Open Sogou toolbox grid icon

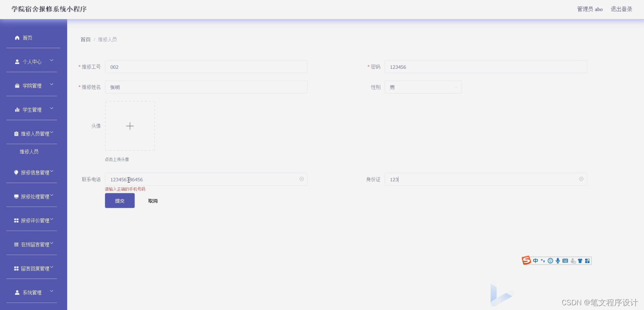(x=587, y=261)
